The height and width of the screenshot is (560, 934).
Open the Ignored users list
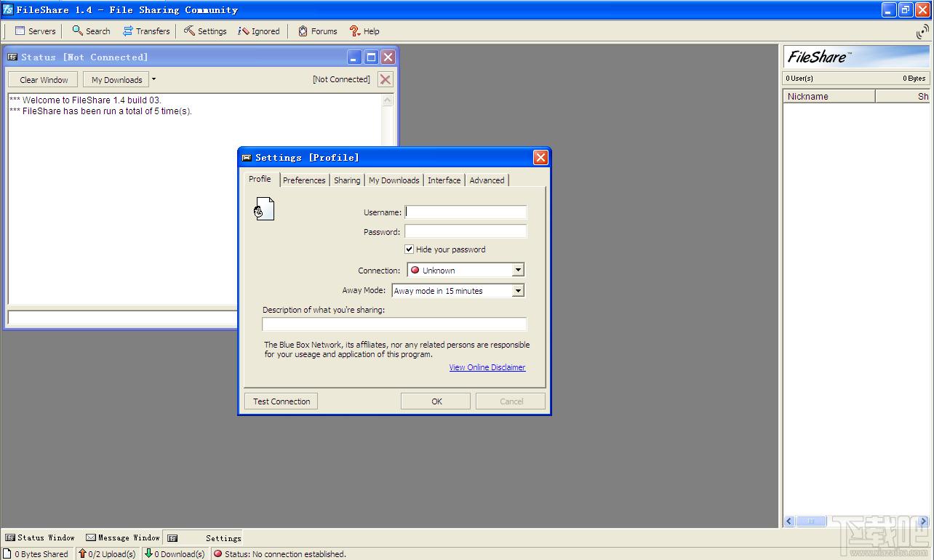coord(259,31)
